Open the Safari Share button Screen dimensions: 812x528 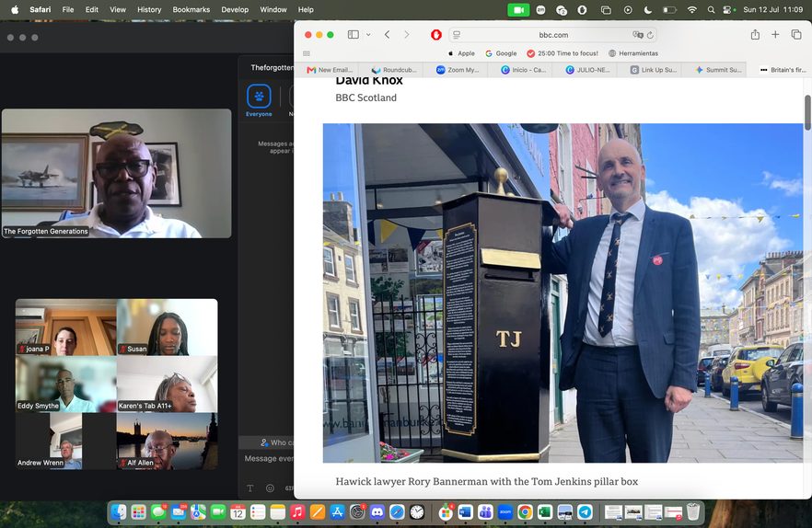755,35
